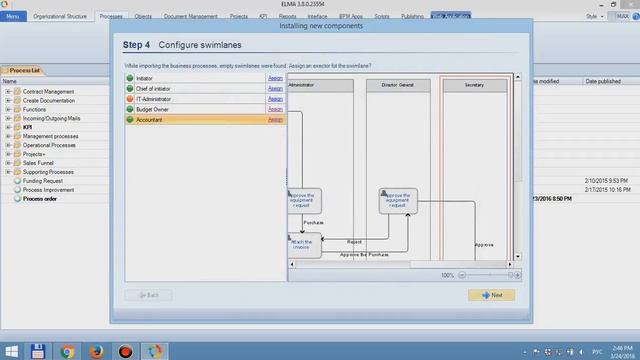Viewport: 640px width, 360px height.
Task: Click the ELMA logo icon in the title bar
Action: 4,4
